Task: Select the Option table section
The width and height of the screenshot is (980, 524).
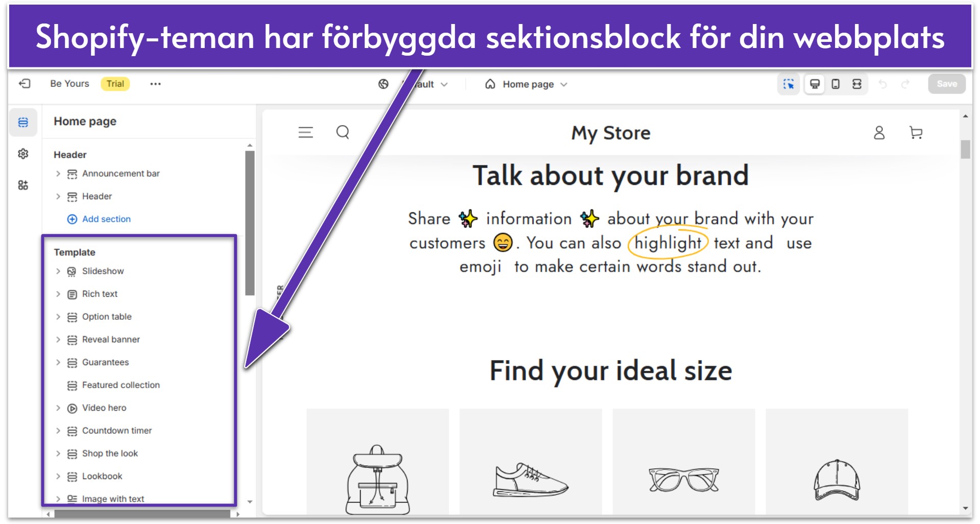Action: coord(107,317)
